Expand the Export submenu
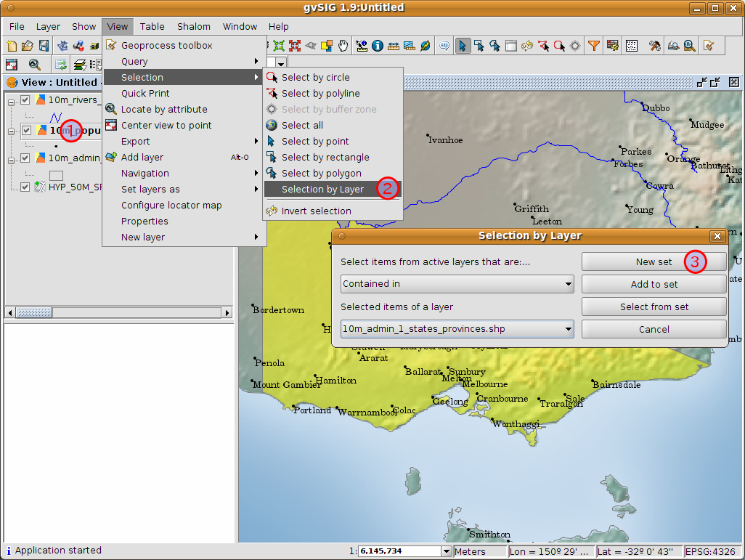 pyautogui.click(x=184, y=141)
